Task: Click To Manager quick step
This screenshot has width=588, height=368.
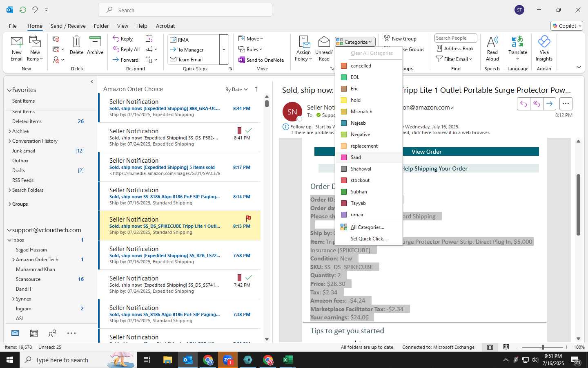Action: [194, 49]
